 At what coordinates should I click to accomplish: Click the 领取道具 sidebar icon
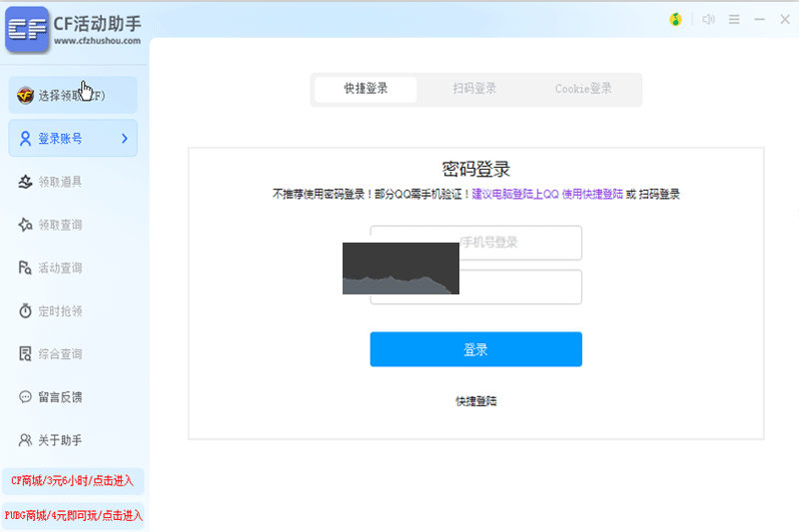25,182
